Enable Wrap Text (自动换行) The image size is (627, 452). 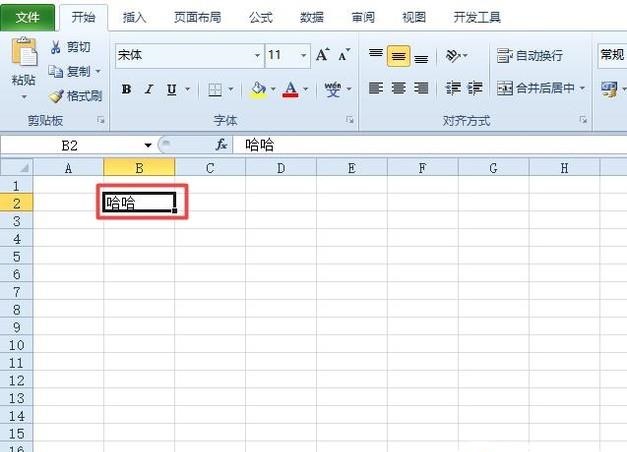530,55
